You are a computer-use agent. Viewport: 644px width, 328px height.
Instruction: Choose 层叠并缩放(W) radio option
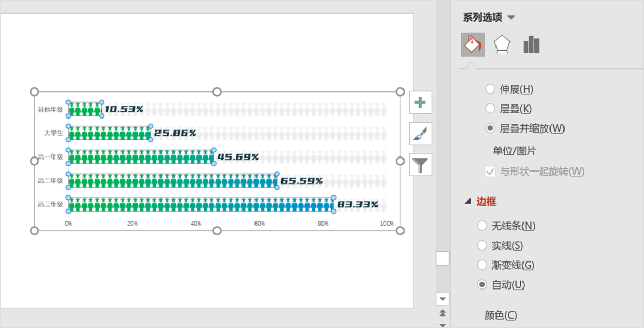click(x=490, y=128)
